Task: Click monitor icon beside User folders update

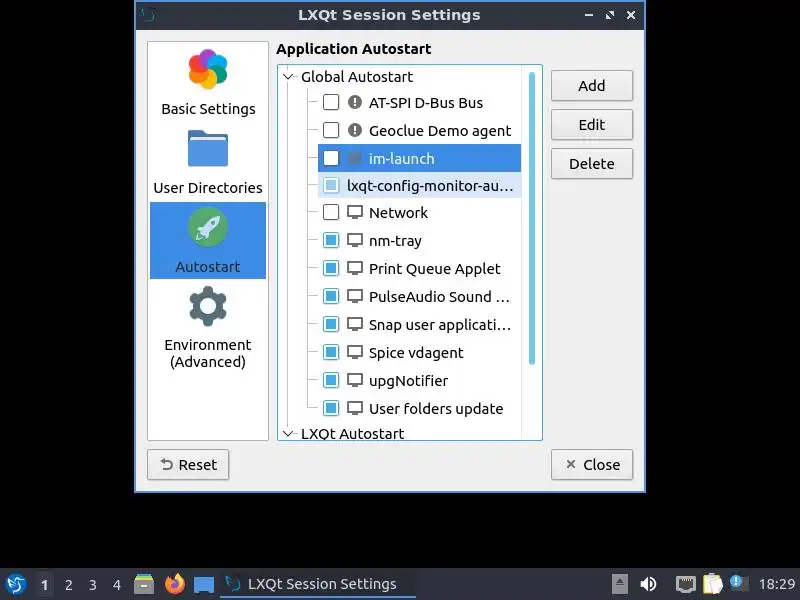Action: (355, 408)
